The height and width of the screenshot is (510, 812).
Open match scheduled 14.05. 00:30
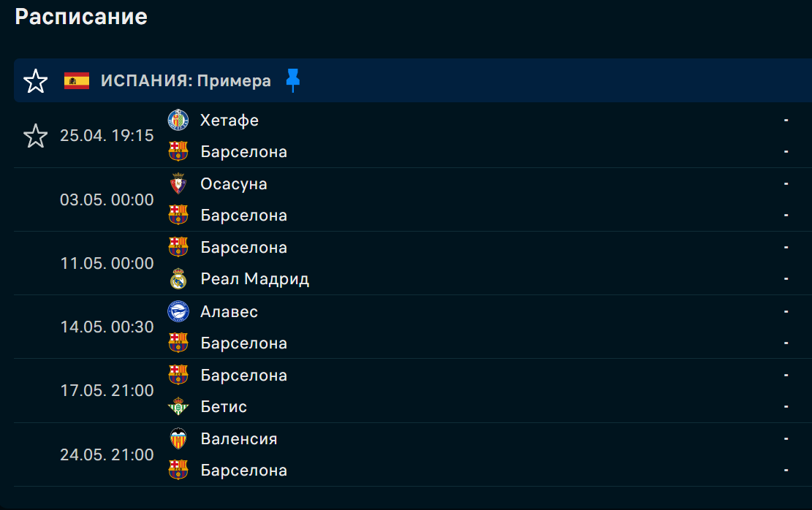107,327
